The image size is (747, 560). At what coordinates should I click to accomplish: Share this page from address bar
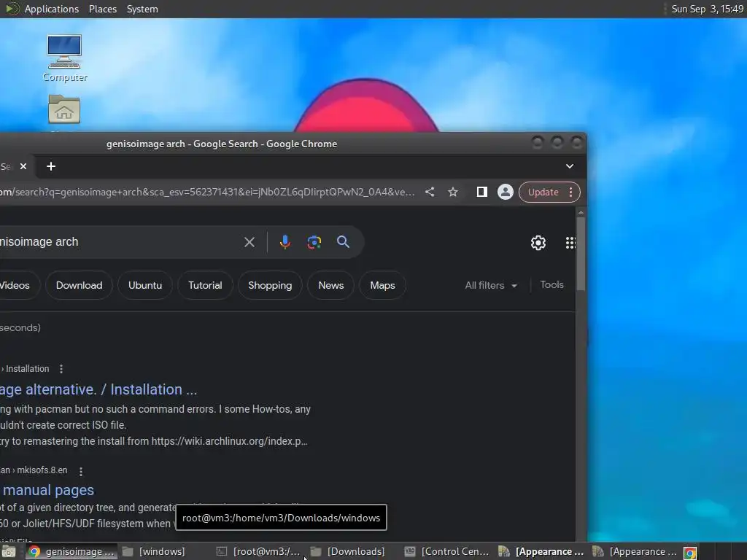(430, 192)
